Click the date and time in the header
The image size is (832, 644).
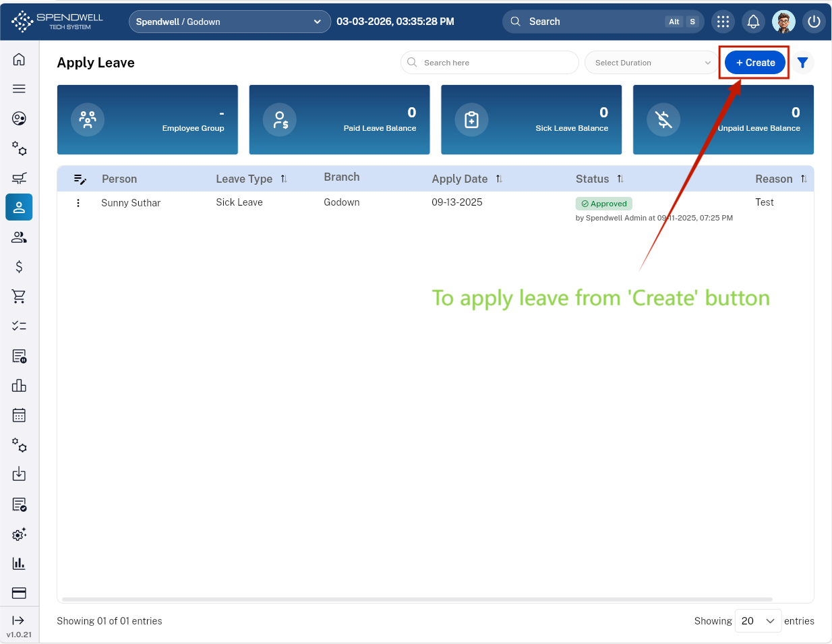coord(395,22)
